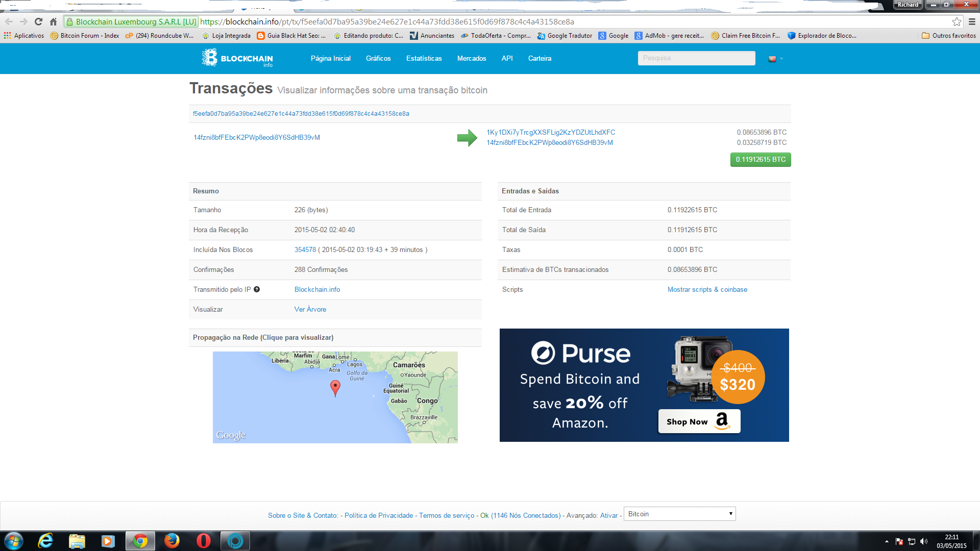This screenshot has height=551, width=980.
Task: Open the Chrome menu hamburger icon
Action: click(x=972, y=22)
